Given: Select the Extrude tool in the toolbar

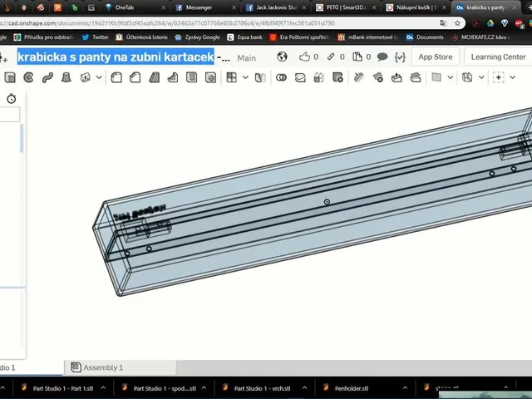Looking at the screenshot, I should coord(10,77).
